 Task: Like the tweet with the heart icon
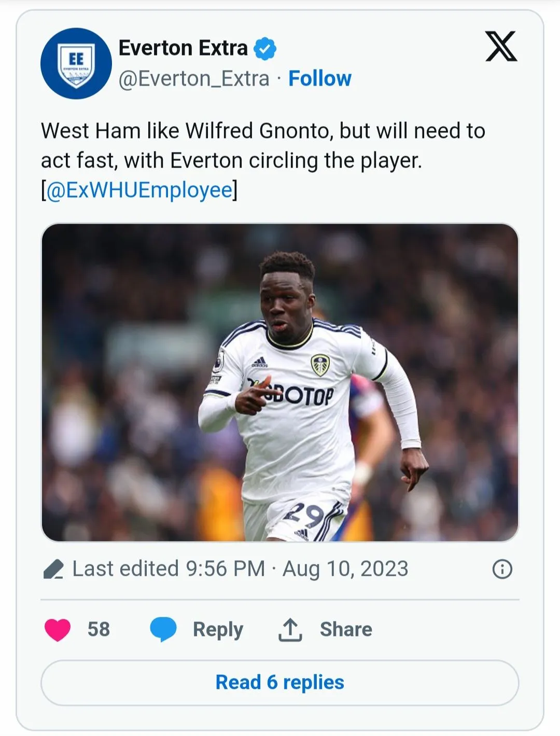(58, 630)
